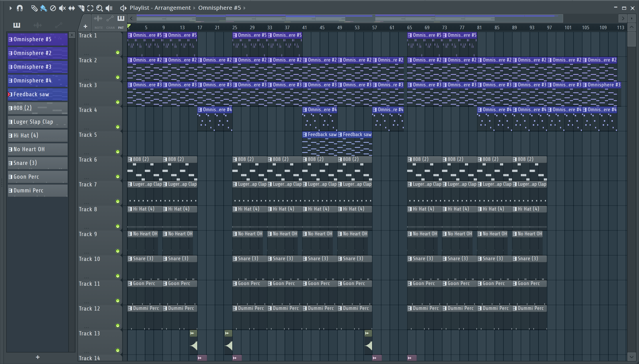The height and width of the screenshot is (364, 639).
Task: Click the timeline overview right arrow
Action: click(x=623, y=18)
